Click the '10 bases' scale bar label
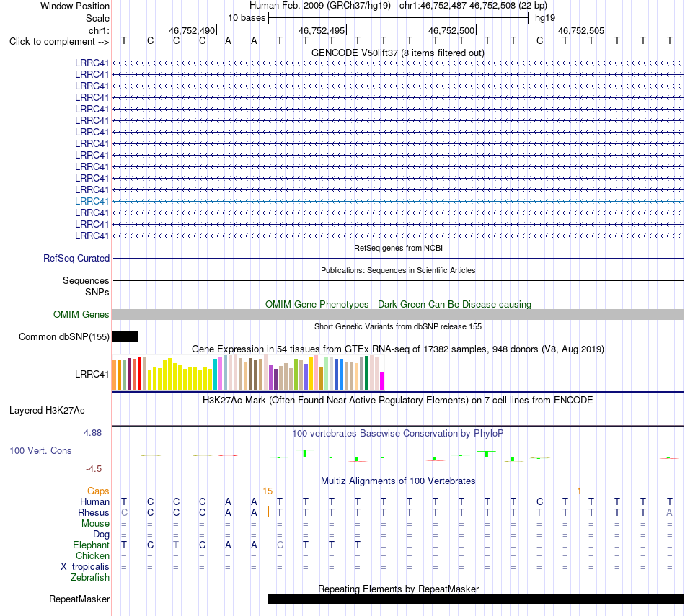This screenshot has width=685, height=616. tap(247, 18)
